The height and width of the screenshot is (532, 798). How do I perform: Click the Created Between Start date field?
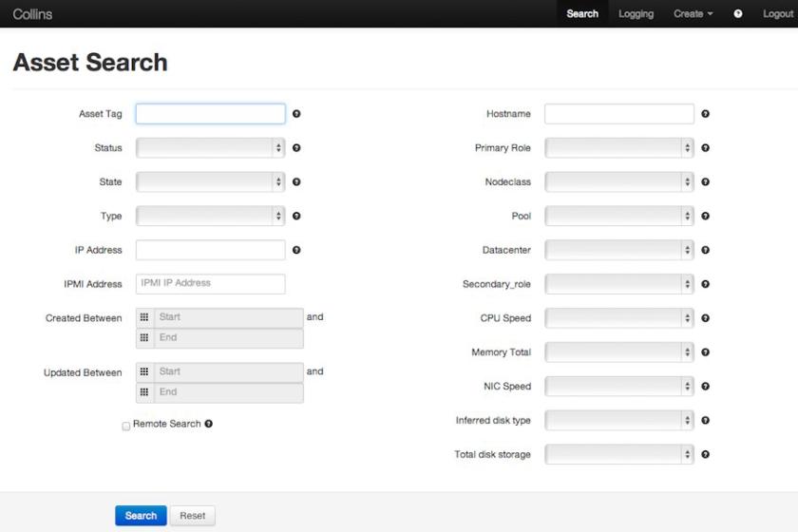coord(229,317)
